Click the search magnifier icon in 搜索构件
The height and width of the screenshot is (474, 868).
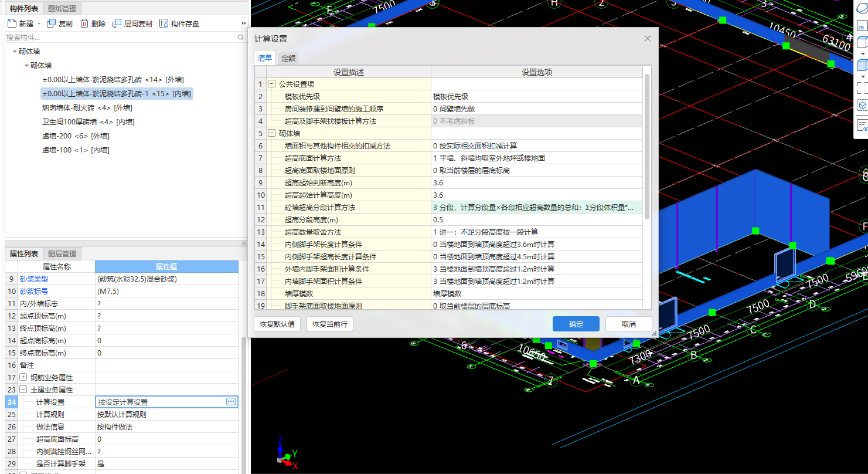[x=240, y=37]
